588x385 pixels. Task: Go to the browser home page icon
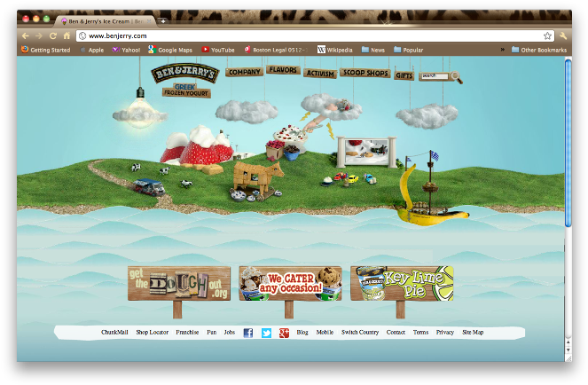coord(67,35)
